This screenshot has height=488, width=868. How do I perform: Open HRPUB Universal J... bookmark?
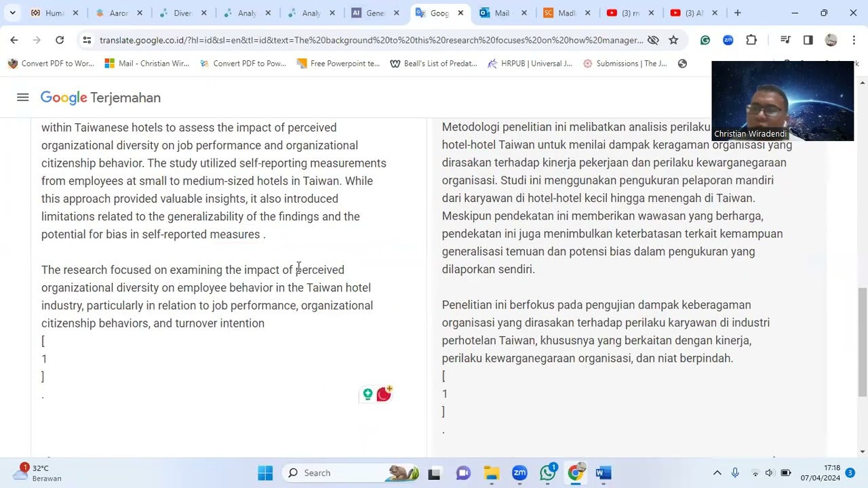pos(530,63)
